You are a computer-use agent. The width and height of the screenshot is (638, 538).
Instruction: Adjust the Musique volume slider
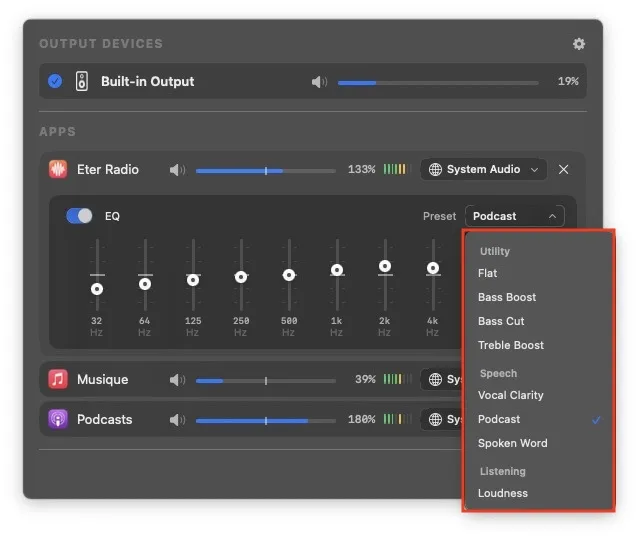266,381
